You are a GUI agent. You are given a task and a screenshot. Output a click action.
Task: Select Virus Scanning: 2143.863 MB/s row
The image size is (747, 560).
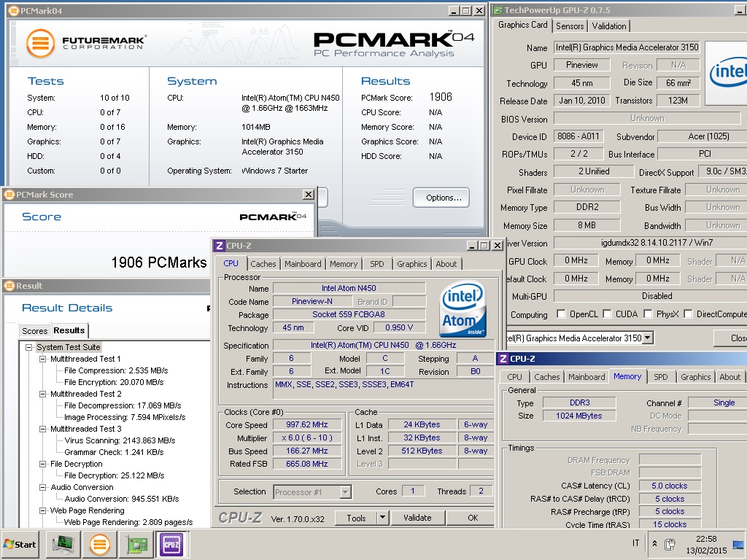click(x=120, y=440)
